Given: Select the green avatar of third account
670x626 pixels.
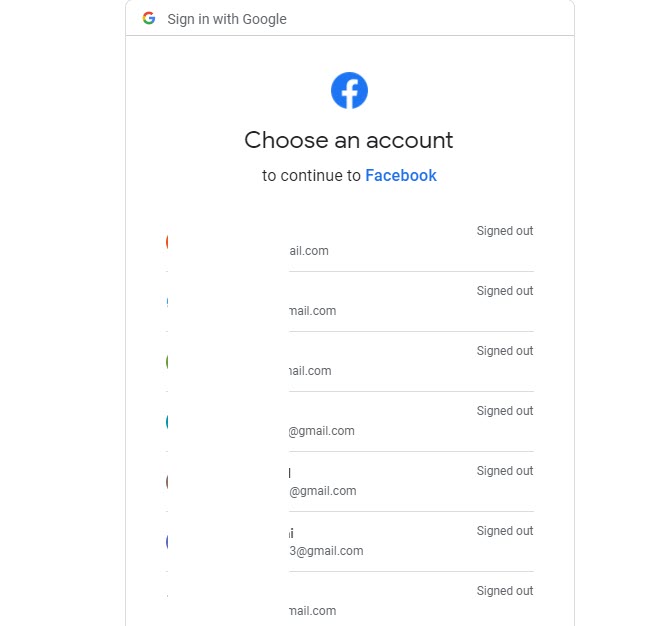Looking at the screenshot, I should [168, 361].
